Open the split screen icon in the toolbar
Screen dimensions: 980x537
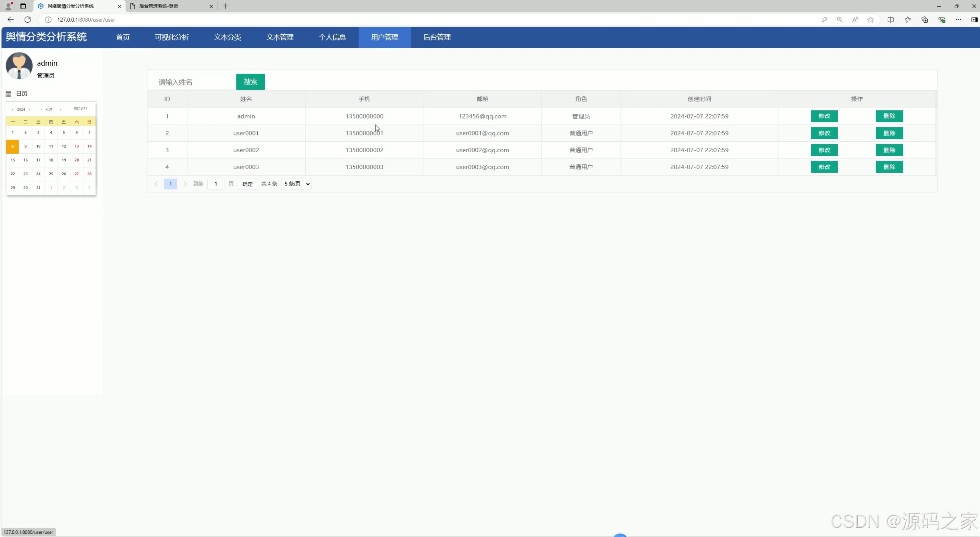891,19
